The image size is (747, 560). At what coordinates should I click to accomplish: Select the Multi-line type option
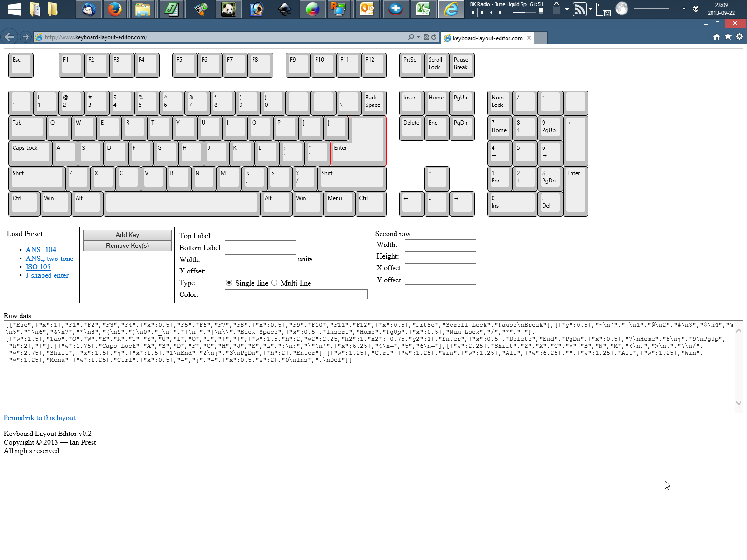[x=275, y=283]
